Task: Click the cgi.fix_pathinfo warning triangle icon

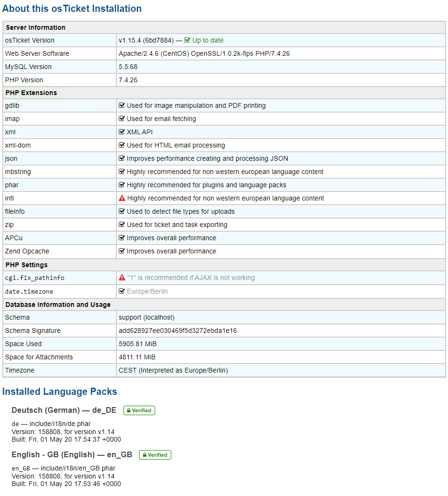Action: (122, 278)
